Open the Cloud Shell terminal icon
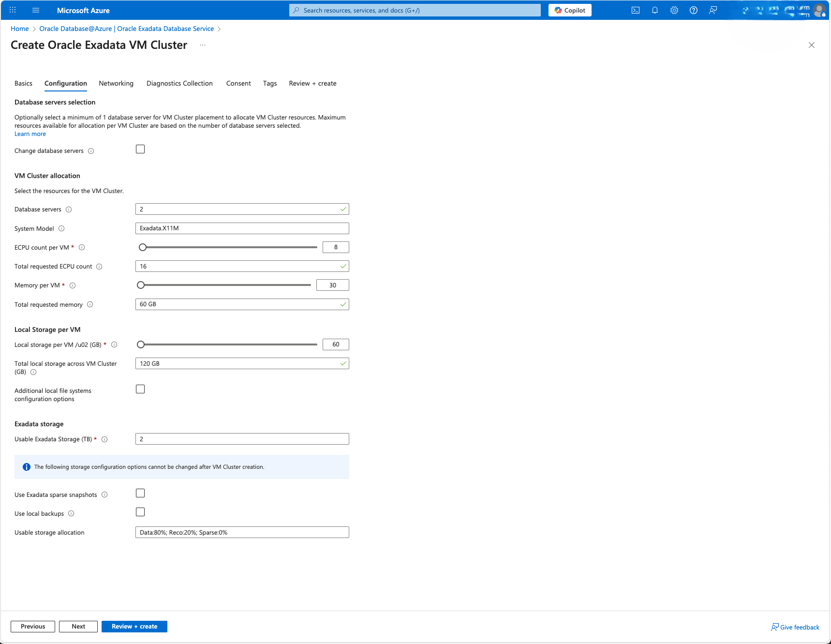Image resolution: width=831 pixels, height=644 pixels. 635,10
